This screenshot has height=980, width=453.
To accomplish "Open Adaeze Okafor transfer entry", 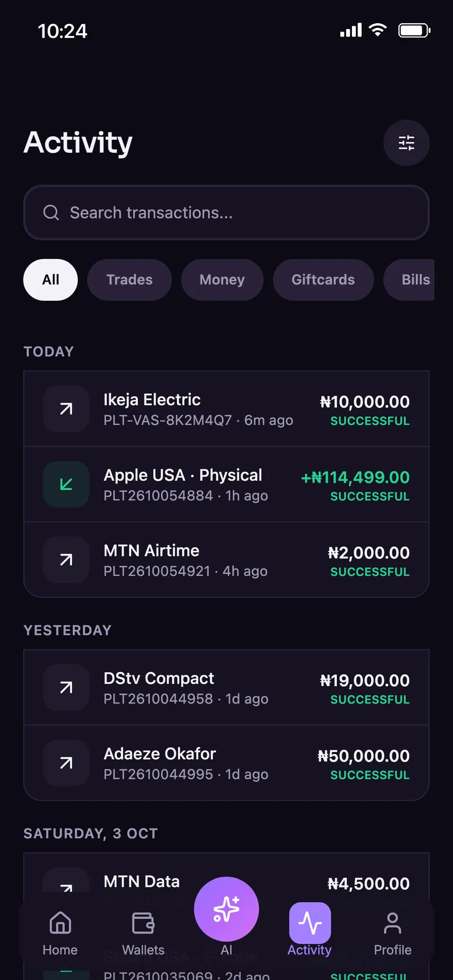I will 227,763.
